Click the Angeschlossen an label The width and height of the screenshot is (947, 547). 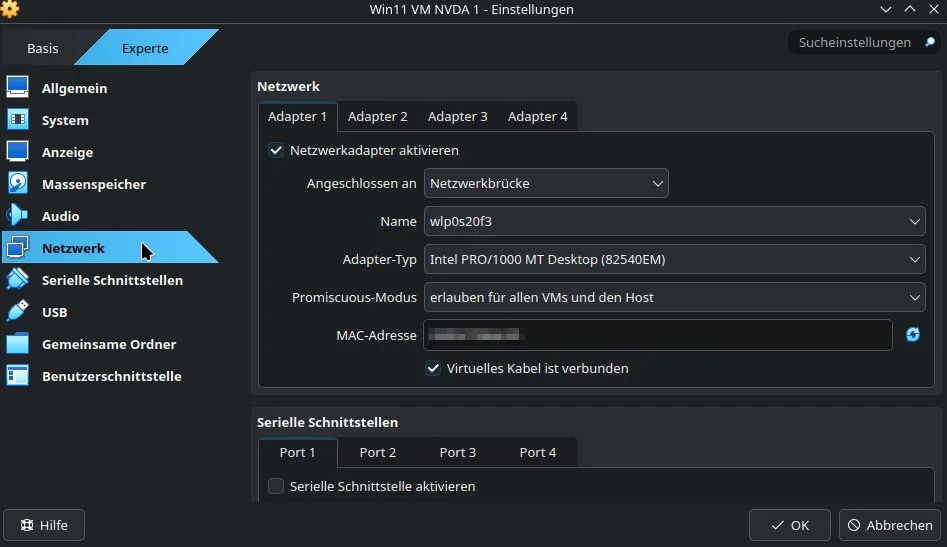point(361,183)
